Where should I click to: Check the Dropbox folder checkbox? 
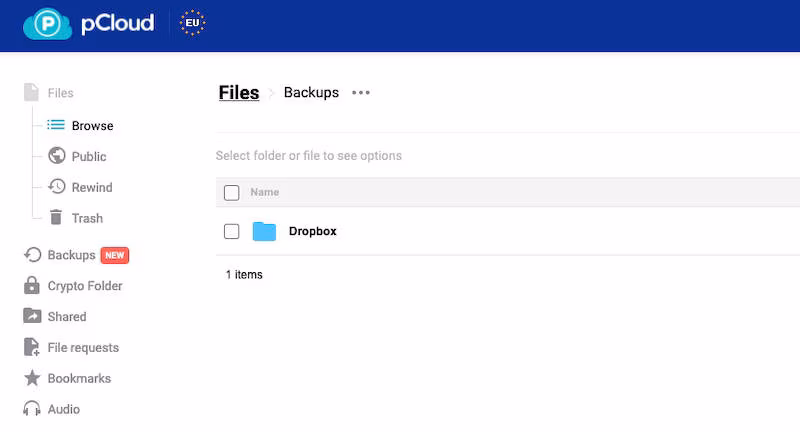(232, 231)
